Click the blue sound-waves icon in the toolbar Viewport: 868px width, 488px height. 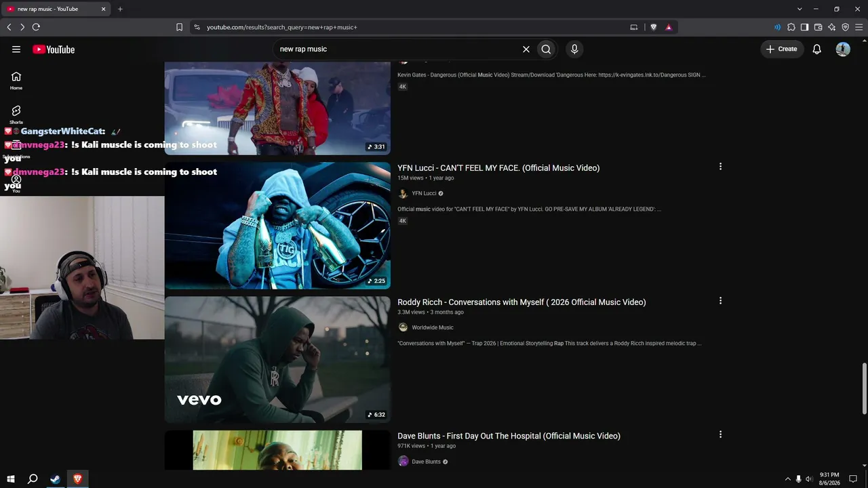coord(777,27)
